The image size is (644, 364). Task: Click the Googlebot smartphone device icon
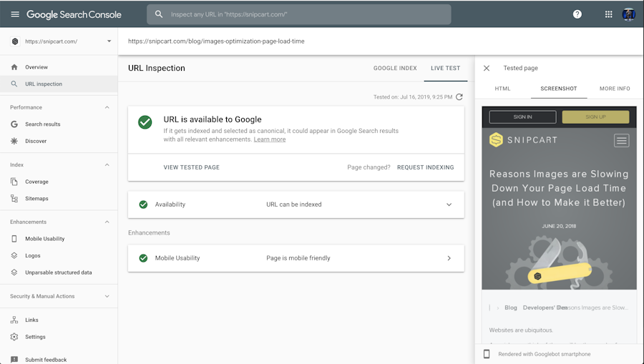487,354
